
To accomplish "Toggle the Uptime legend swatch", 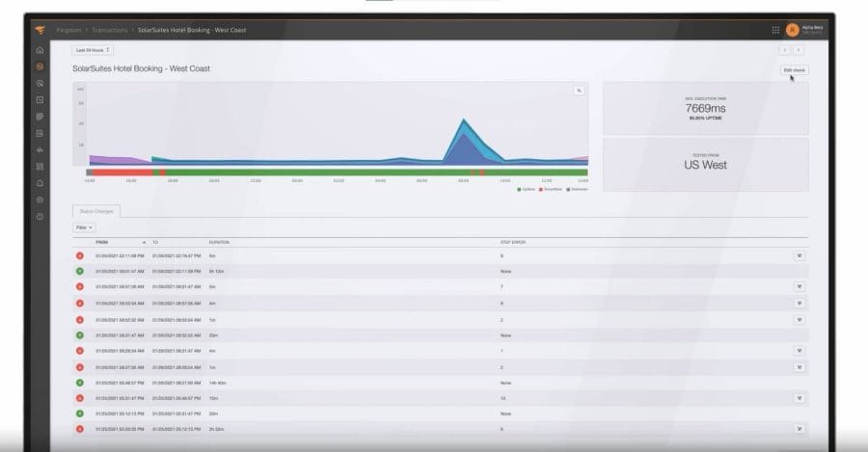I will [519, 189].
